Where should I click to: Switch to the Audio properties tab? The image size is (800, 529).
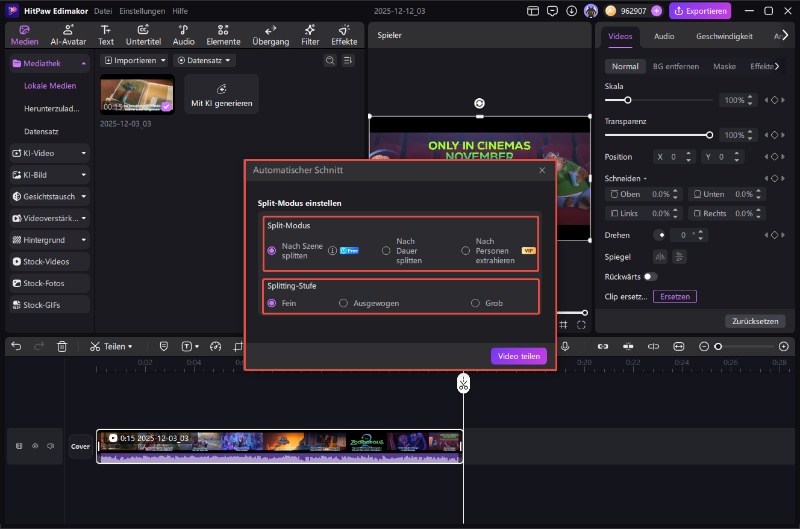pyautogui.click(x=664, y=36)
